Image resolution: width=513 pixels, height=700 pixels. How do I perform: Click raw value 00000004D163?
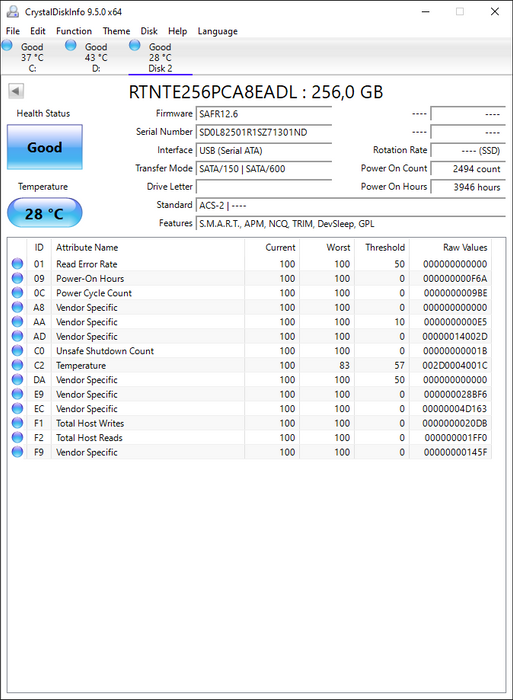pos(455,408)
